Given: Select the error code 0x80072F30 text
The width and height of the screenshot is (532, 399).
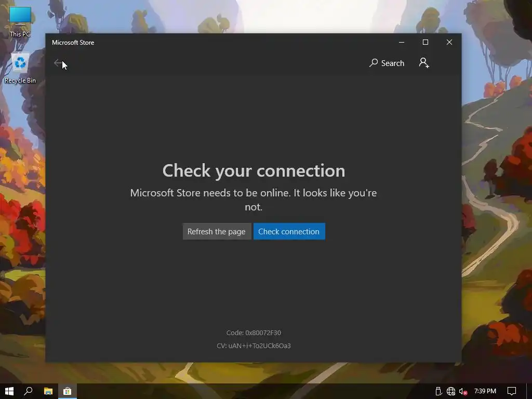Looking at the screenshot, I should (x=254, y=333).
